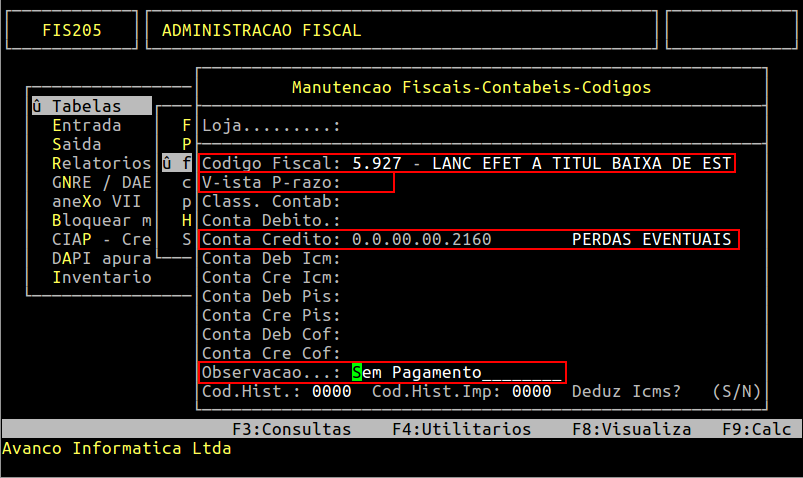Select the Bloquear menu option
Viewport: 803px width, 478px height.
click(100, 220)
